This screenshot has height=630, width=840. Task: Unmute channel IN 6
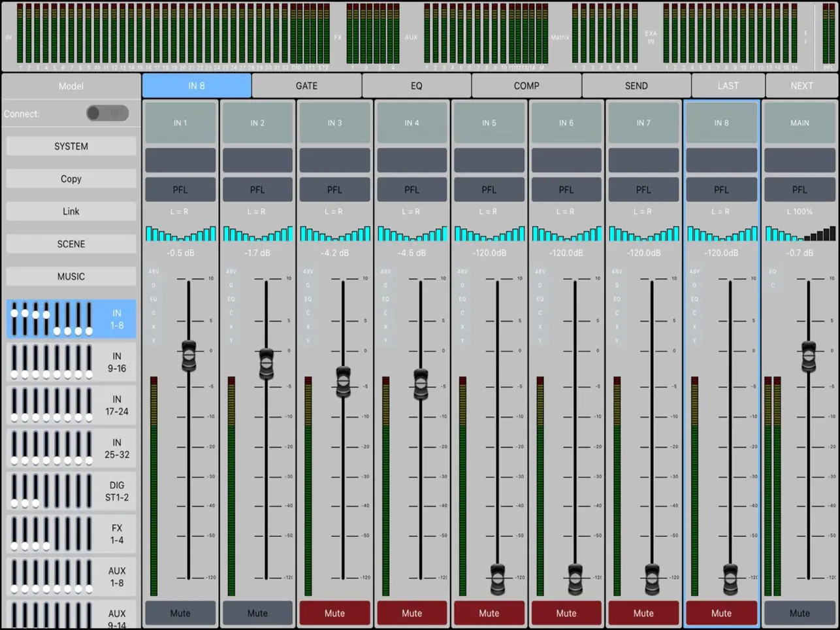pyautogui.click(x=566, y=613)
